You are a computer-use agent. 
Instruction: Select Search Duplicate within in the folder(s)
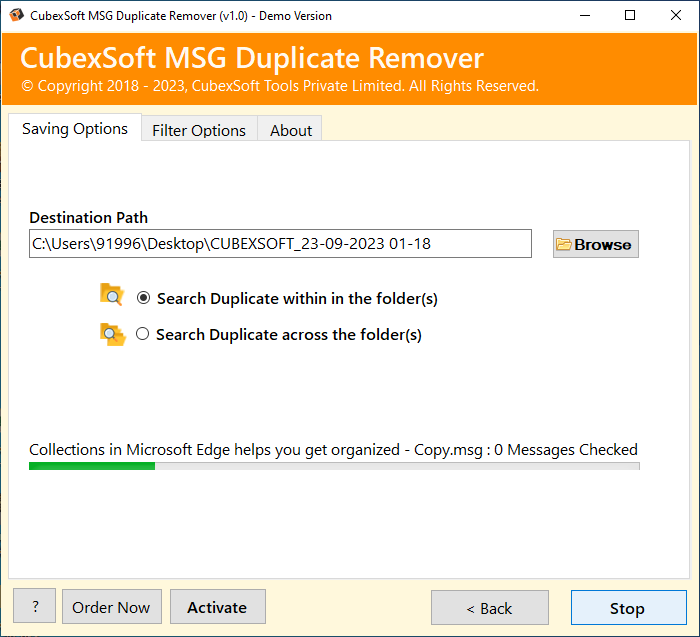pyautogui.click(x=144, y=298)
